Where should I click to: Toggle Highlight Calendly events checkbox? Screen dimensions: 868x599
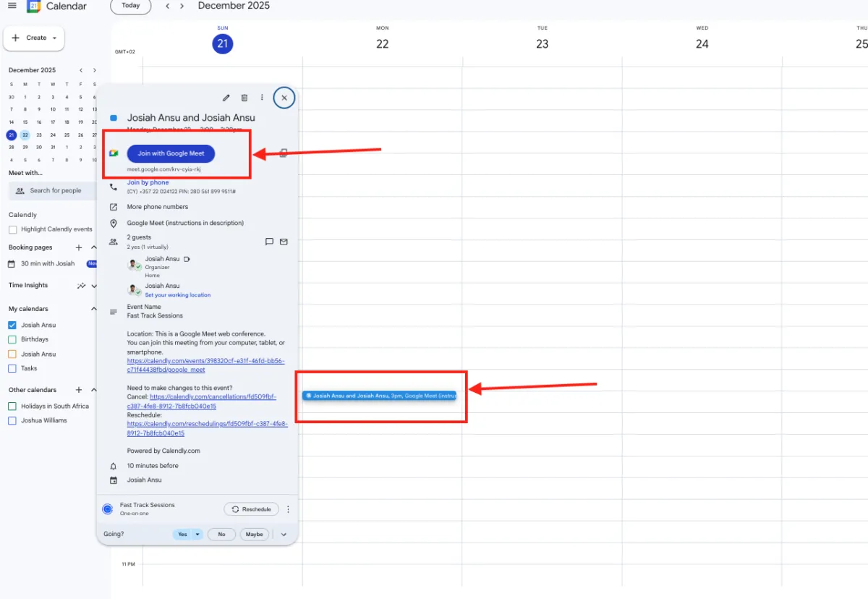coord(12,229)
